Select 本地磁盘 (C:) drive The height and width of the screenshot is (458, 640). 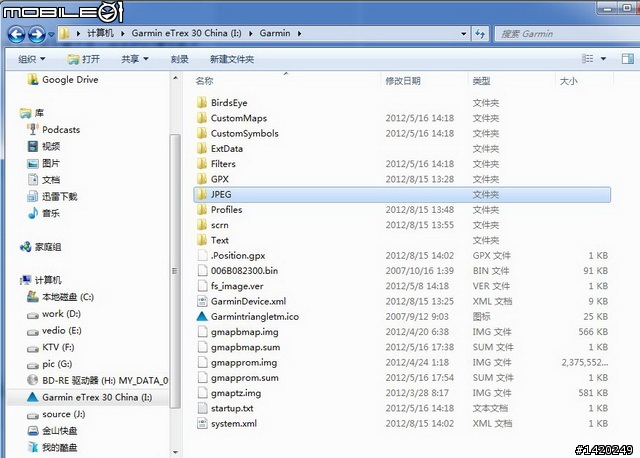[x=60, y=297]
